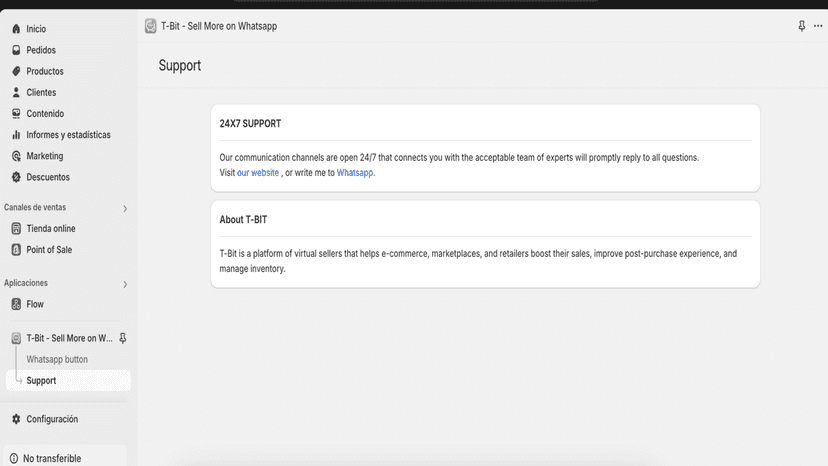The image size is (828, 466).
Task: Click the Clientes person icon
Action: [16, 92]
